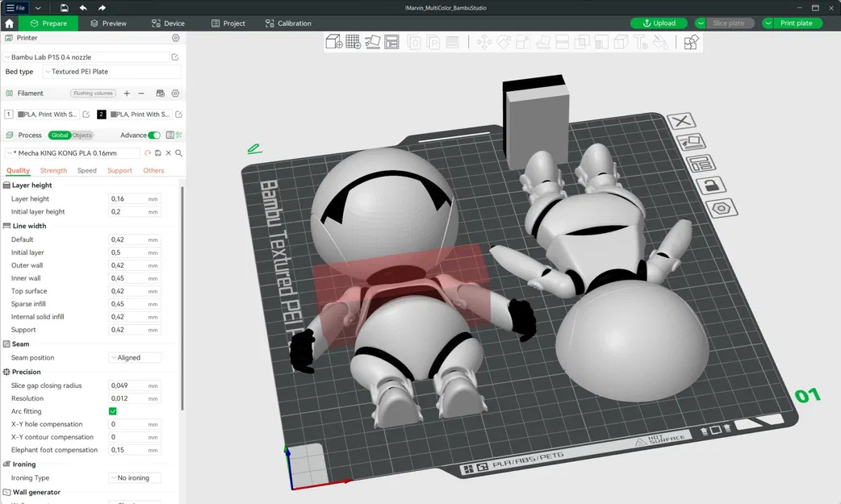Image resolution: width=841 pixels, height=504 pixels.
Task: Click the Auto orient toolbar icon
Action: pyautogui.click(x=372, y=42)
